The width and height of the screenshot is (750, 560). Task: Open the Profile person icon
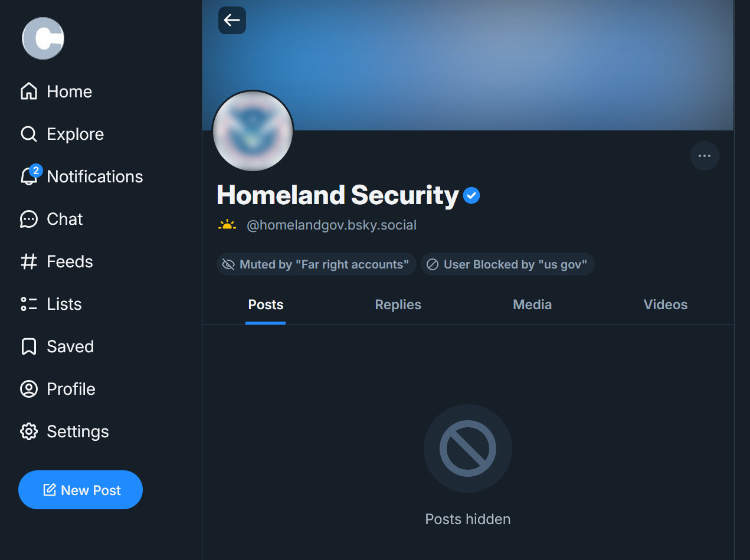click(x=28, y=389)
